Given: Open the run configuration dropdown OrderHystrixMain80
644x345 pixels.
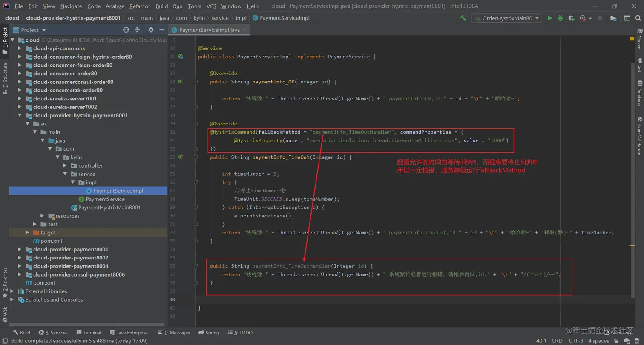Looking at the screenshot, I should pos(506,18).
